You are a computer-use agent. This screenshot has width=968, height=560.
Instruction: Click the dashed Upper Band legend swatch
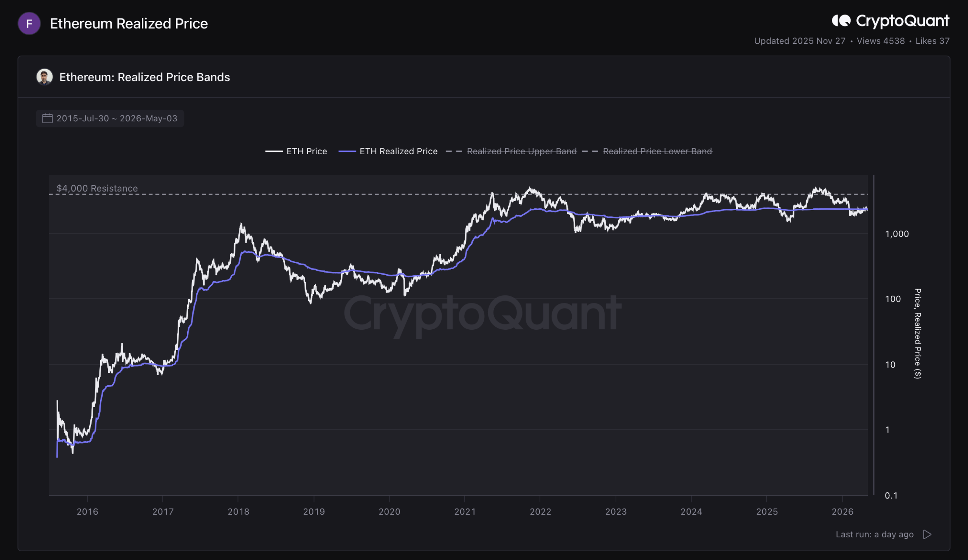454,151
